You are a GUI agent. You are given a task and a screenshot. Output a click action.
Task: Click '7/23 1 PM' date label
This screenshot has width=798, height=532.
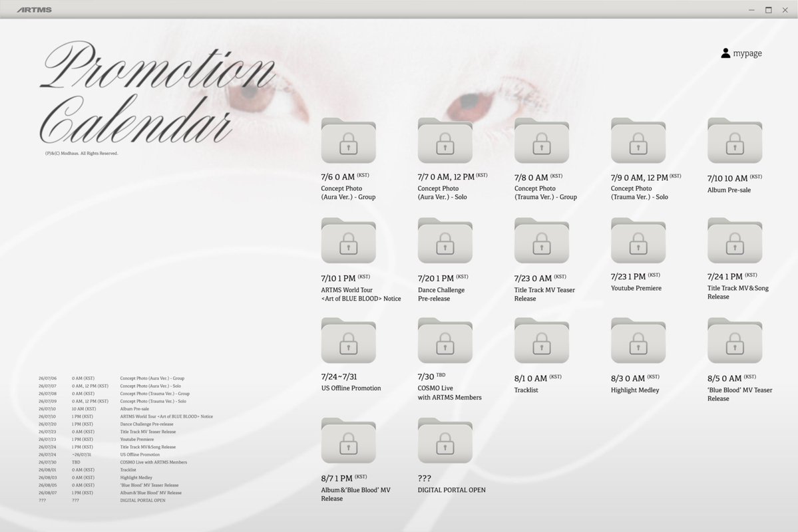(636, 277)
